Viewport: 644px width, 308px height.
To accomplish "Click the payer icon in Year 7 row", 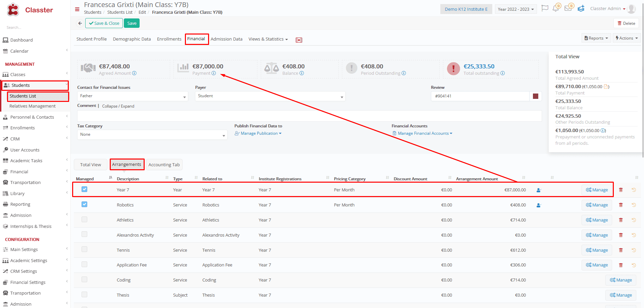I will (539, 190).
